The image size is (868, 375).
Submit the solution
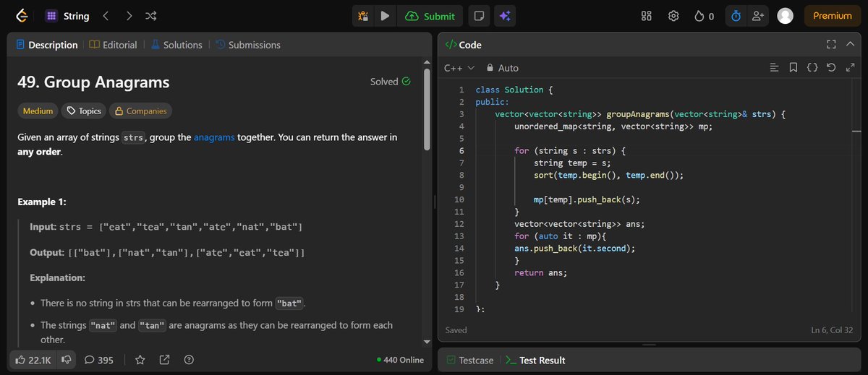tap(430, 16)
